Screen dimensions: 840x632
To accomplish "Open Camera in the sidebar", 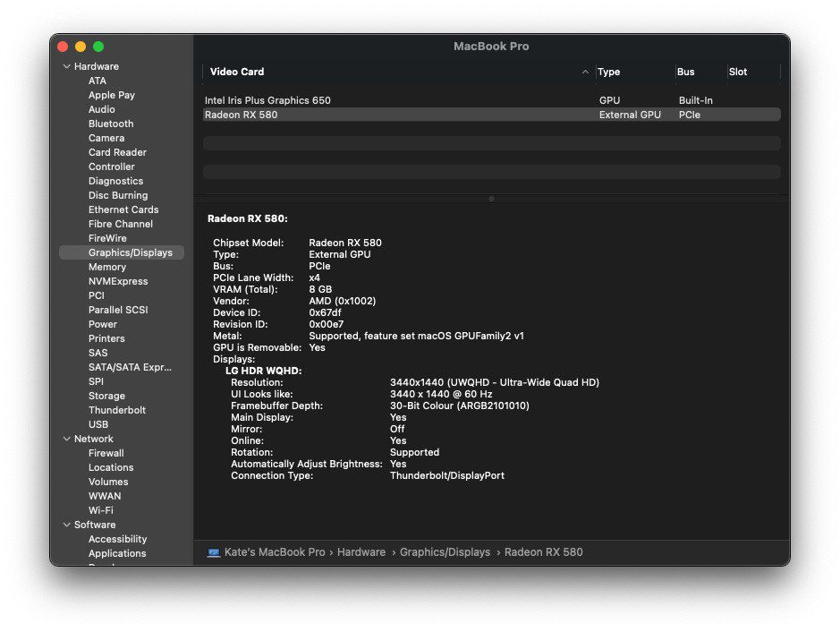I will [x=106, y=138].
